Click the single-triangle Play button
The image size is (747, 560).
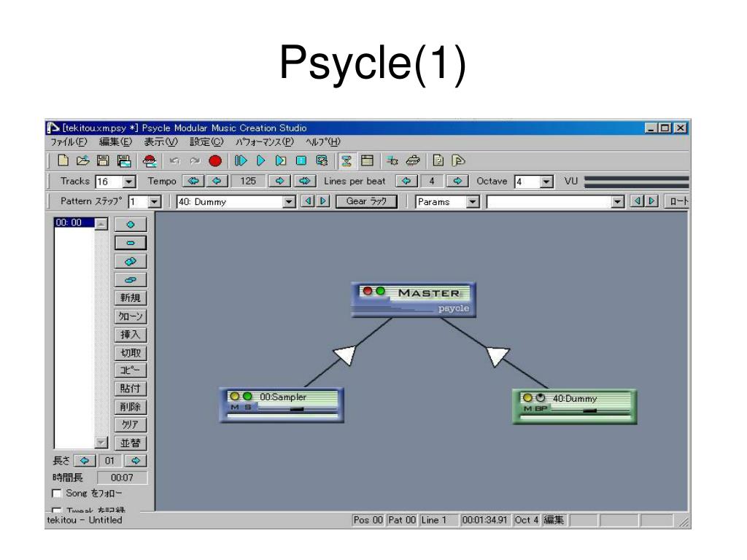tap(260, 161)
